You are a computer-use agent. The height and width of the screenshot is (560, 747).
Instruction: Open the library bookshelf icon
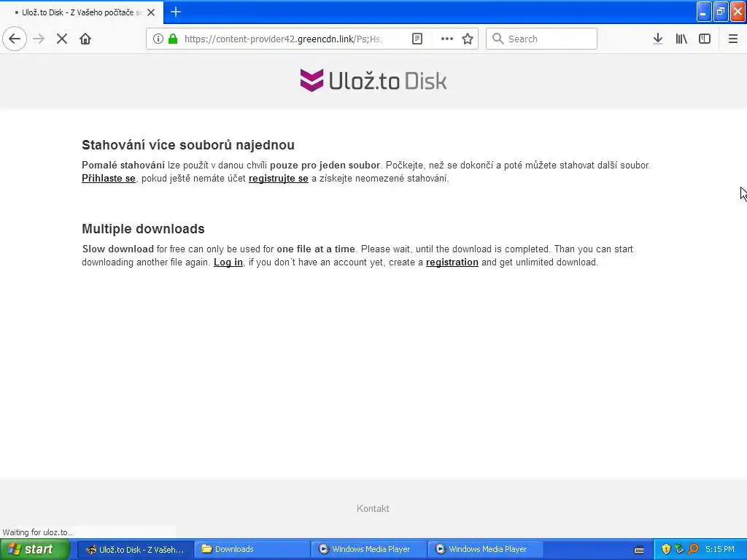(x=681, y=39)
